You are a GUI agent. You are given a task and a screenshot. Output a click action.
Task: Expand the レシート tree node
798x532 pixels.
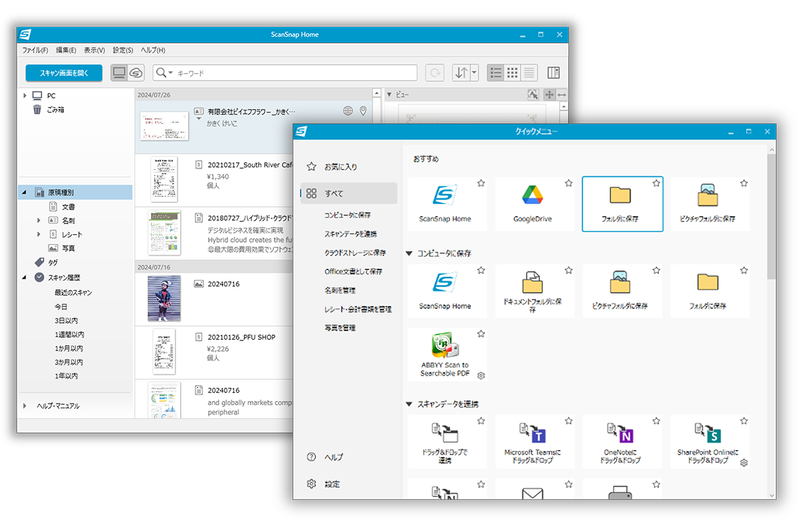pos(39,234)
